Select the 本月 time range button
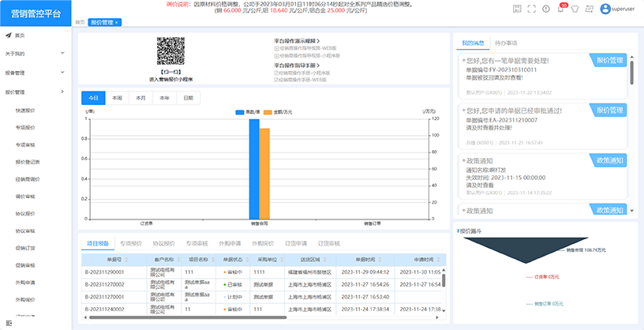The width and height of the screenshot is (644, 330). coord(141,98)
